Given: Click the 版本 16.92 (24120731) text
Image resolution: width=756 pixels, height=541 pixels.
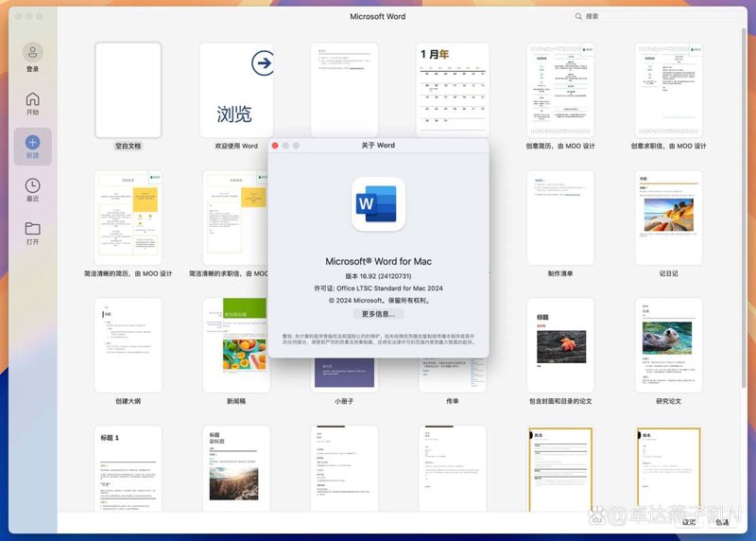Looking at the screenshot, I should tap(378, 276).
